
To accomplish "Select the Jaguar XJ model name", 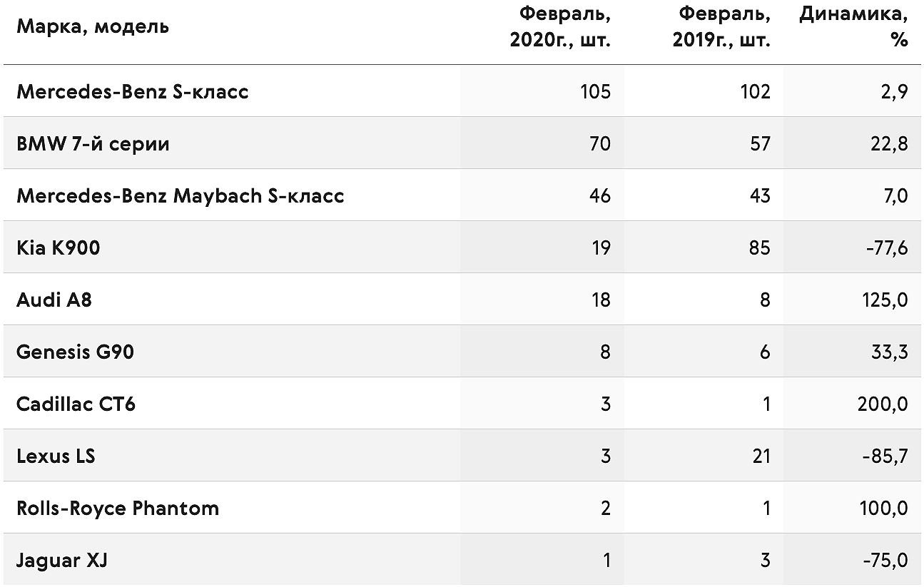I will (x=62, y=561).
